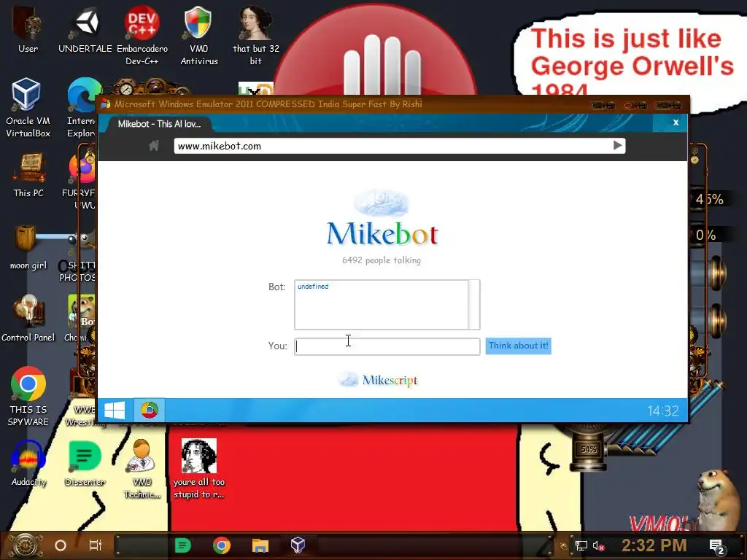Close the emulator browser with X
Image resolution: width=747 pixels, height=560 pixels.
[676, 122]
